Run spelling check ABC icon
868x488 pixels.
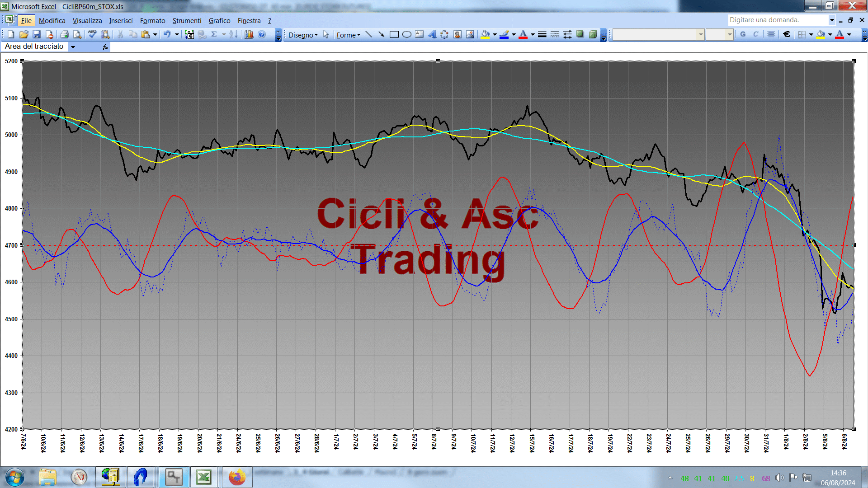tap(92, 34)
